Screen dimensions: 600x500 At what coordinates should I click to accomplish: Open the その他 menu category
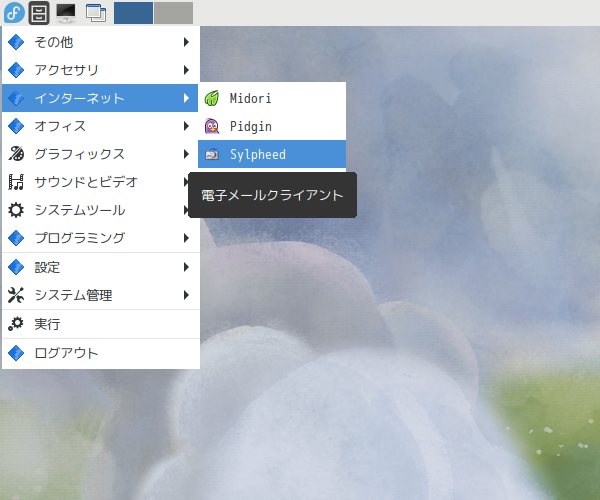point(101,42)
